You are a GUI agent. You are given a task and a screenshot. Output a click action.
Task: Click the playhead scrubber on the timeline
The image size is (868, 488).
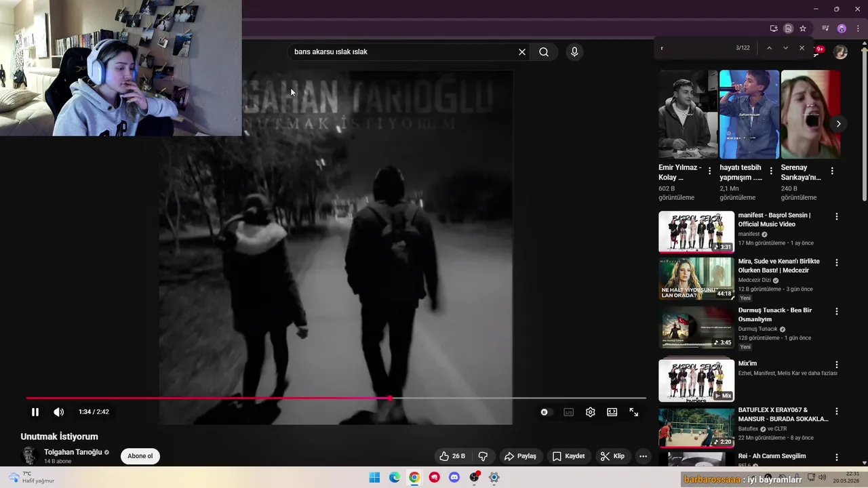(x=390, y=398)
